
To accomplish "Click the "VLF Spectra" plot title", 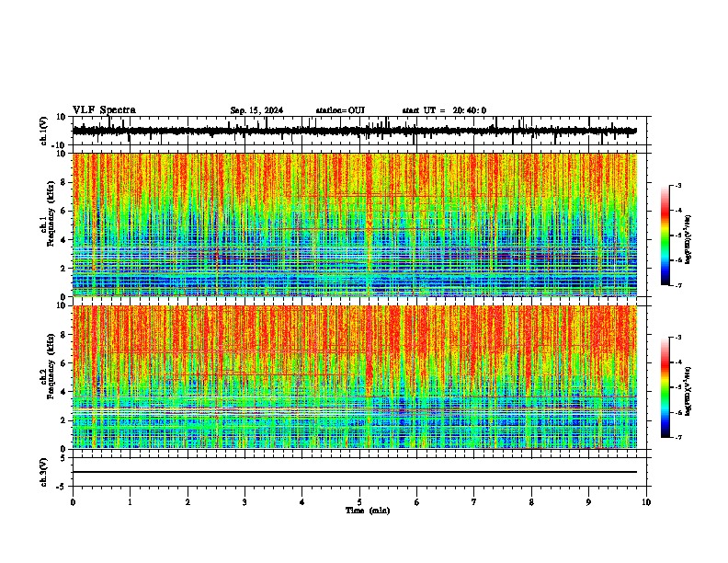I will [104, 110].
